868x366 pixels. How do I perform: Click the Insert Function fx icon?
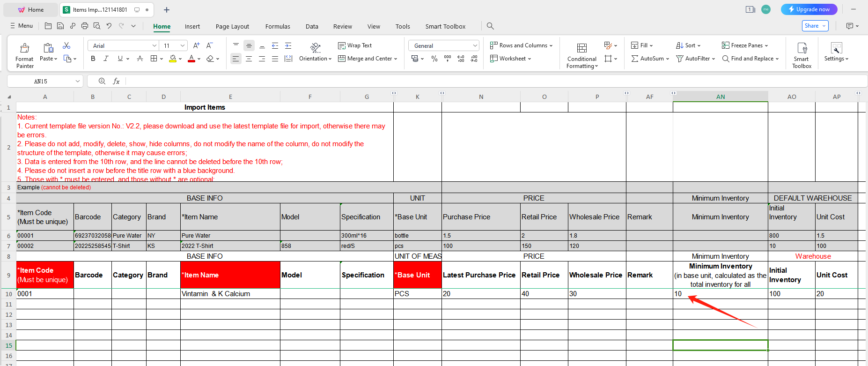[x=116, y=82]
